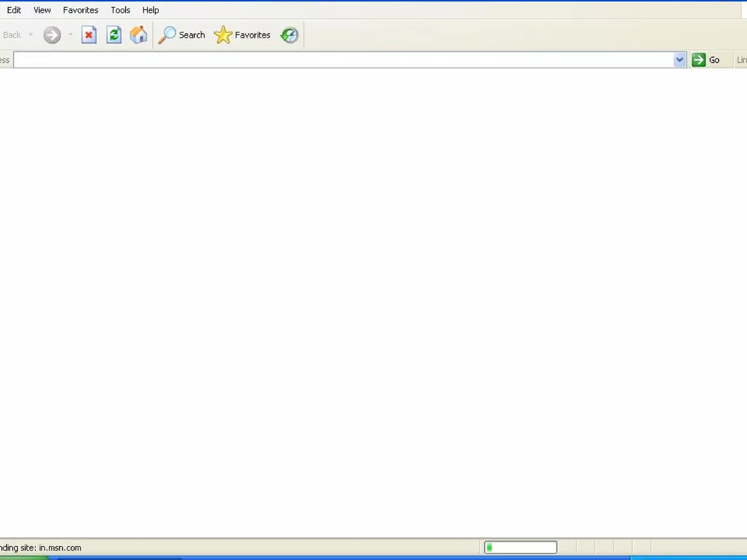The image size is (747, 560).
Task: Click the Links toolbar label
Action: 741,60
